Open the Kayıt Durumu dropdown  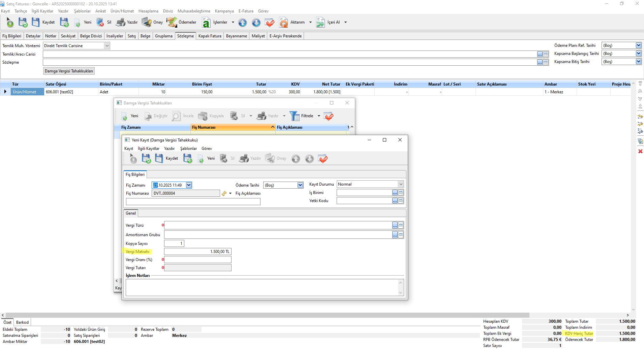401,184
